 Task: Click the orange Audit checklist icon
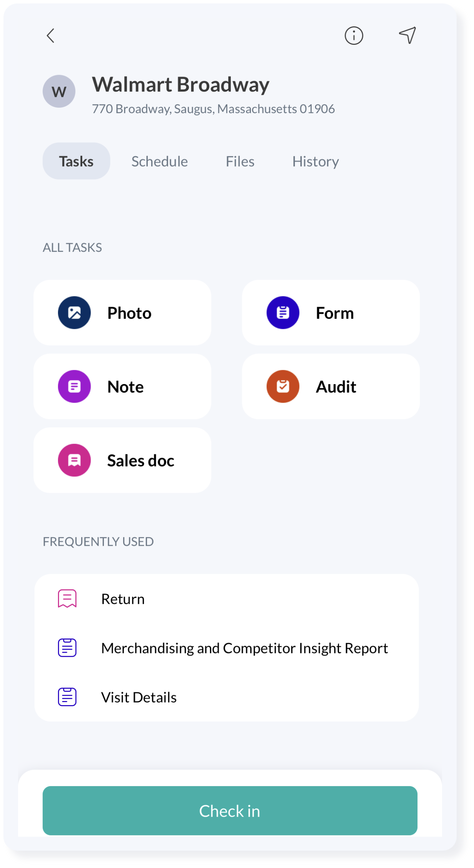(x=283, y=386)
